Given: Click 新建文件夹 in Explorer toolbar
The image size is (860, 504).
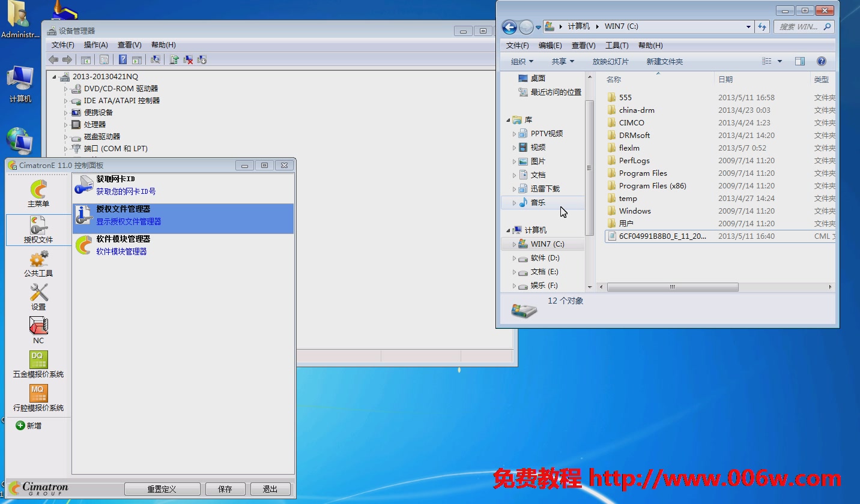Looking at the screenshot, I should click(x=664, y=61).
